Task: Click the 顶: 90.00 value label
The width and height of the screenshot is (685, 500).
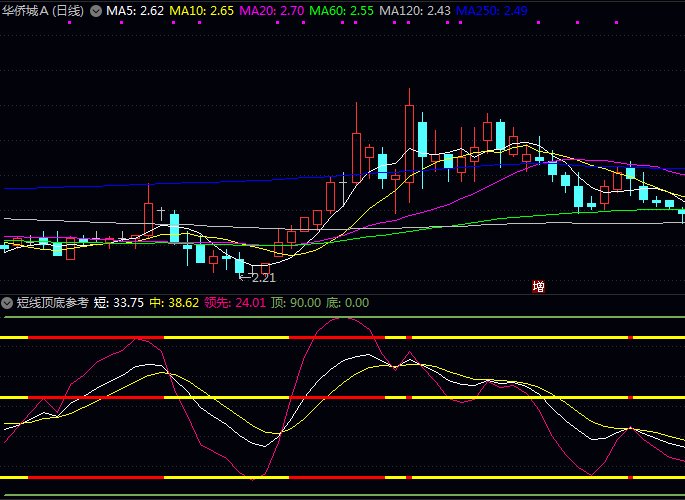Action: [x=300, y=303]
